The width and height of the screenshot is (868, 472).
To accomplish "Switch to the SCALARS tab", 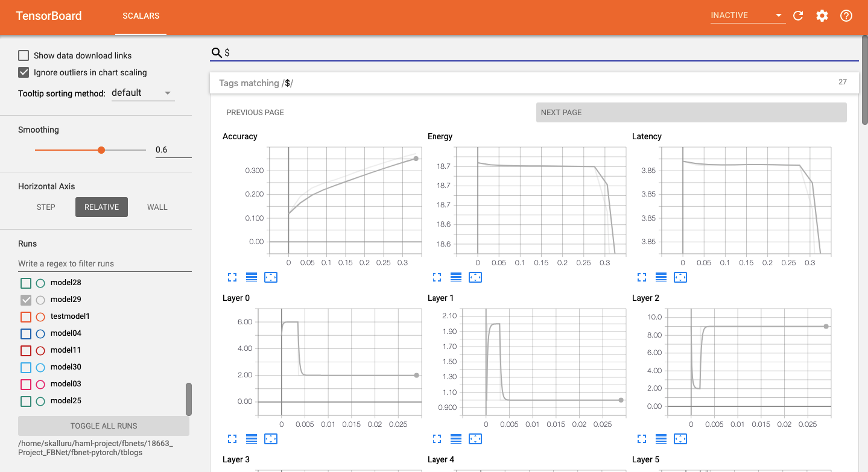I will tap(141, 16).
